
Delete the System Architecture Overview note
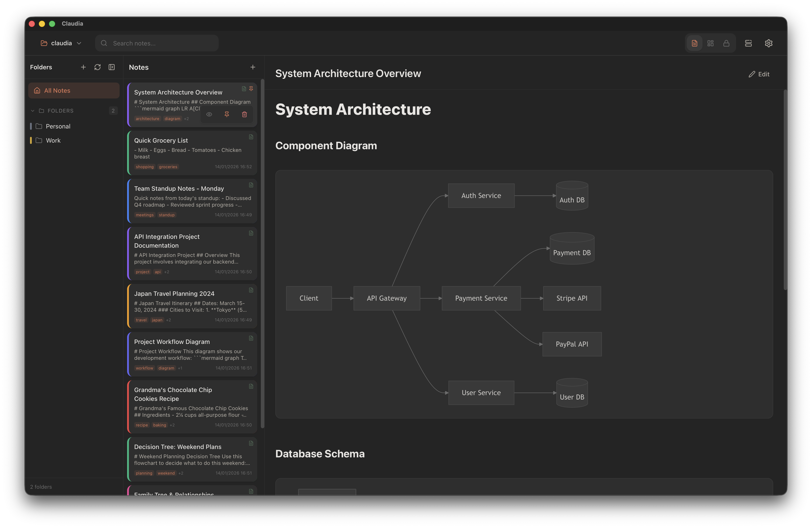click(244, 114)
